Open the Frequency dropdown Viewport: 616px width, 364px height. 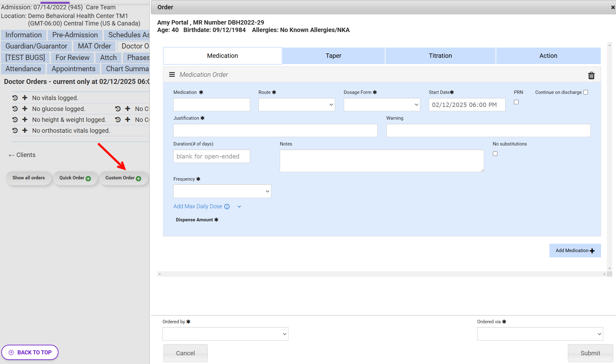[x=222, y=191]
